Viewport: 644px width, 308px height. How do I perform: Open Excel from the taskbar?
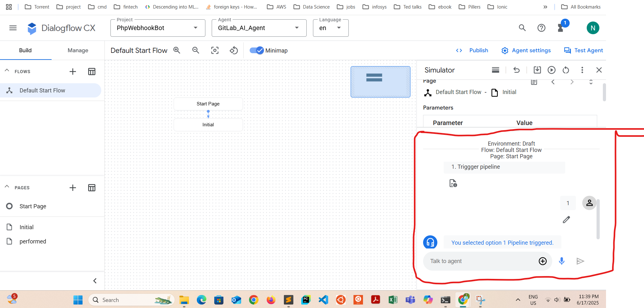393,300
